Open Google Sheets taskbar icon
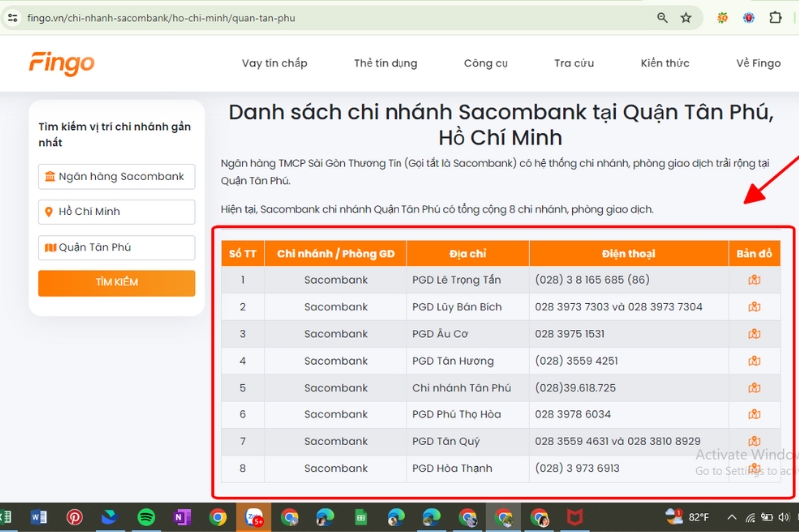799x532 pixels. tap(361, 518)
